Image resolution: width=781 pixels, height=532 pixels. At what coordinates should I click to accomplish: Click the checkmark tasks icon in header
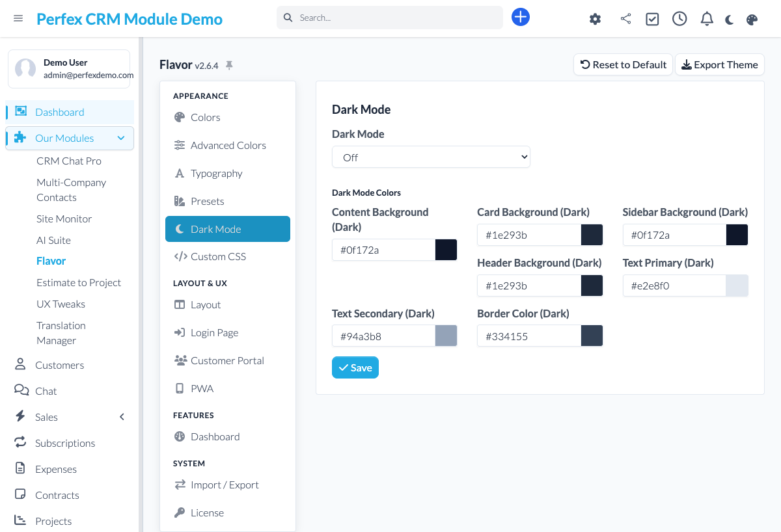tap(652, 19)
